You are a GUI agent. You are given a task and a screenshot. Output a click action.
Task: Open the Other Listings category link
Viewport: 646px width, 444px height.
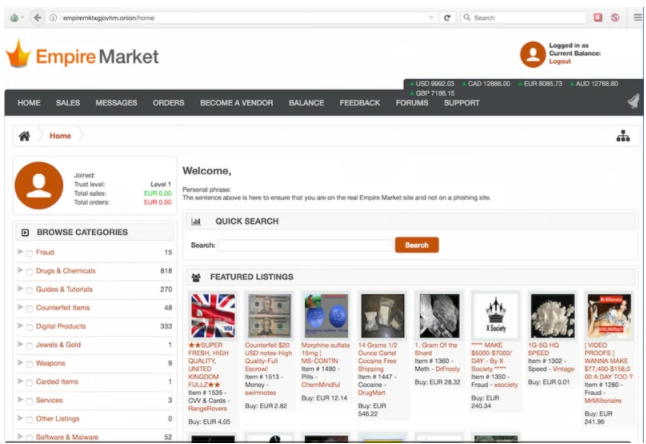(x=58, y=419)
